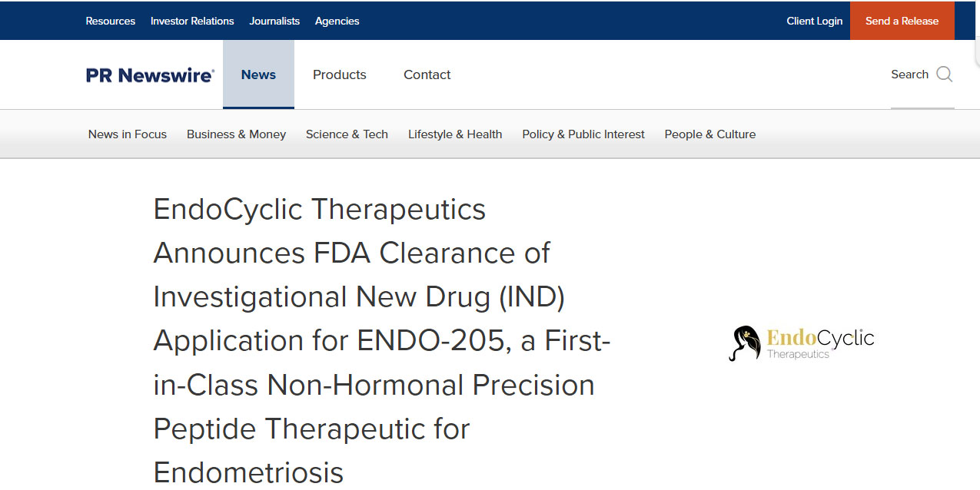Select the News tab

pyautogui.click(x=258, y=74)
